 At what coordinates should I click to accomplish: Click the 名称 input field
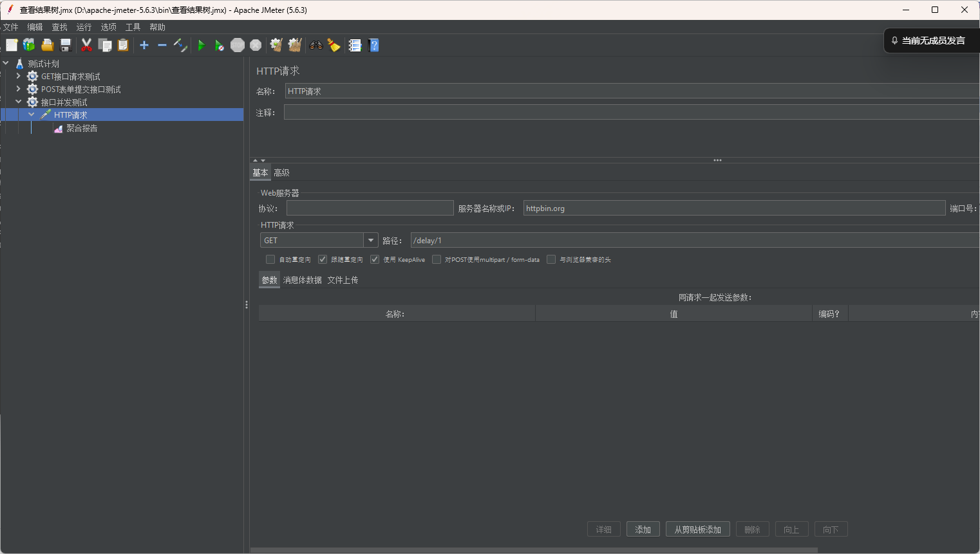click(x=632, y=91)
